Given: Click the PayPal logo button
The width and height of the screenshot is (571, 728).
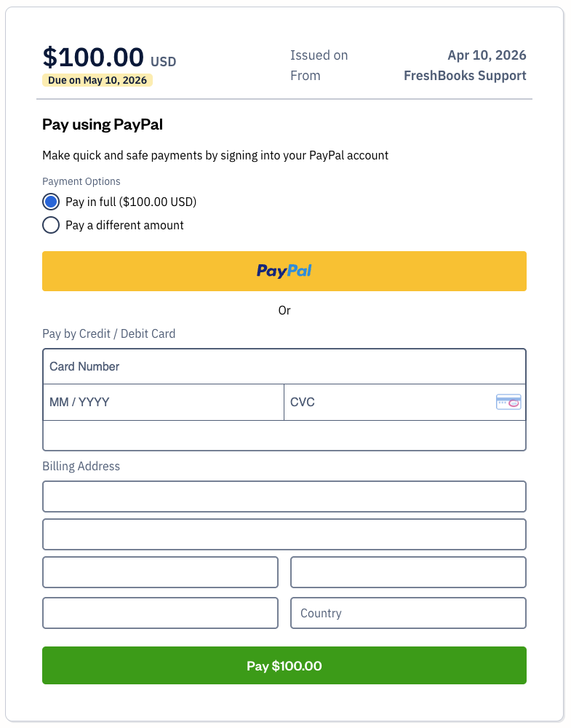Looking at the screenshot, I should tap(284, 271).
